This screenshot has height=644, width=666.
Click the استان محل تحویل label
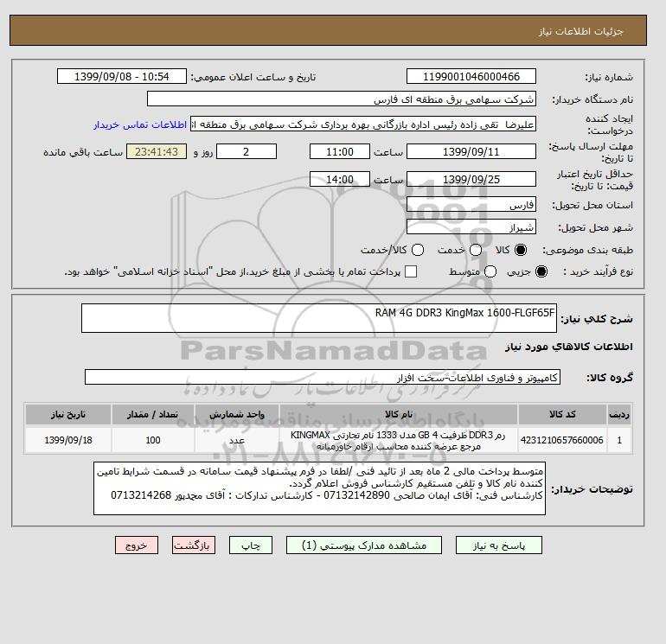click(592, 206)
